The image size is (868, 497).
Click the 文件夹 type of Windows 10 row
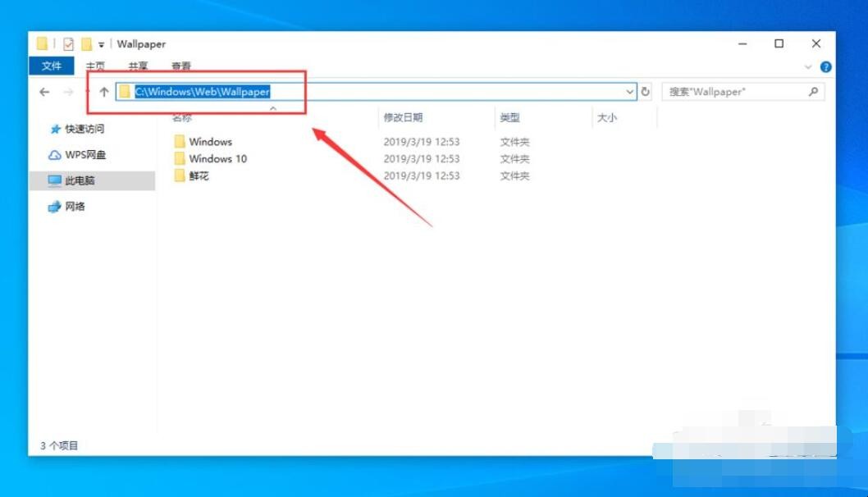pyautogui.click(x=515, y=159)
